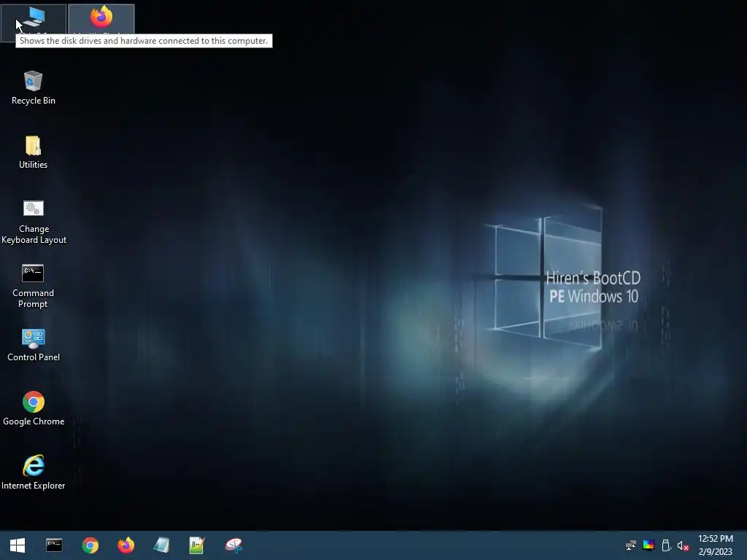Screen dimensions: 747x560
Task: Launch Change Keyboard Layout shortcut
Action: [34, 222]
